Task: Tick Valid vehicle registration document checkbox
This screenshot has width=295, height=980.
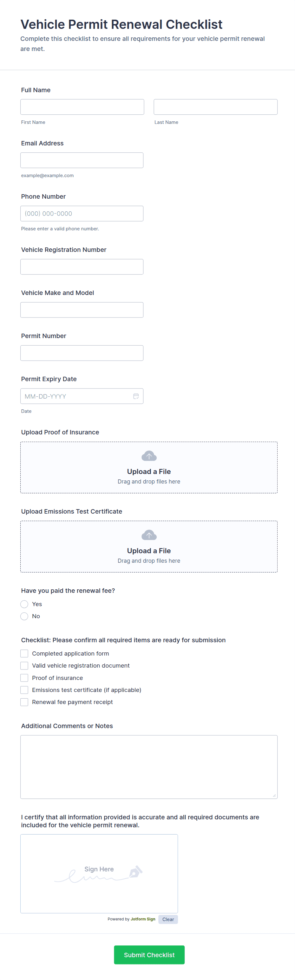Action: [x=24, y=665]
